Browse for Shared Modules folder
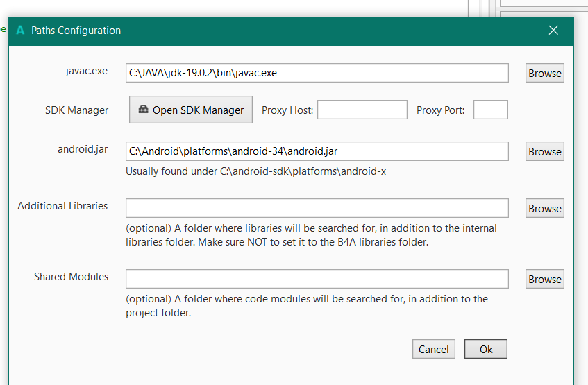Image resolution: width=588 pixels, height=385 pixels. tap(544, 279)
